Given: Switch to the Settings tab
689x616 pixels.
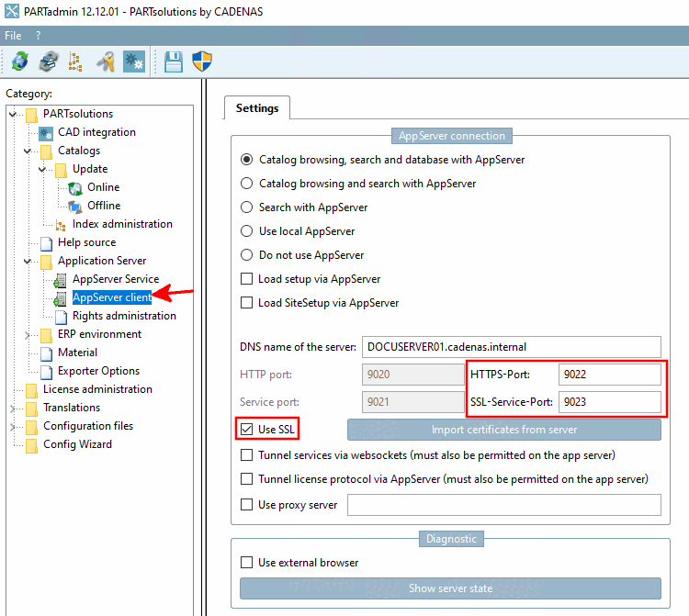Looking at the screenshot, I should coord(257,108).
